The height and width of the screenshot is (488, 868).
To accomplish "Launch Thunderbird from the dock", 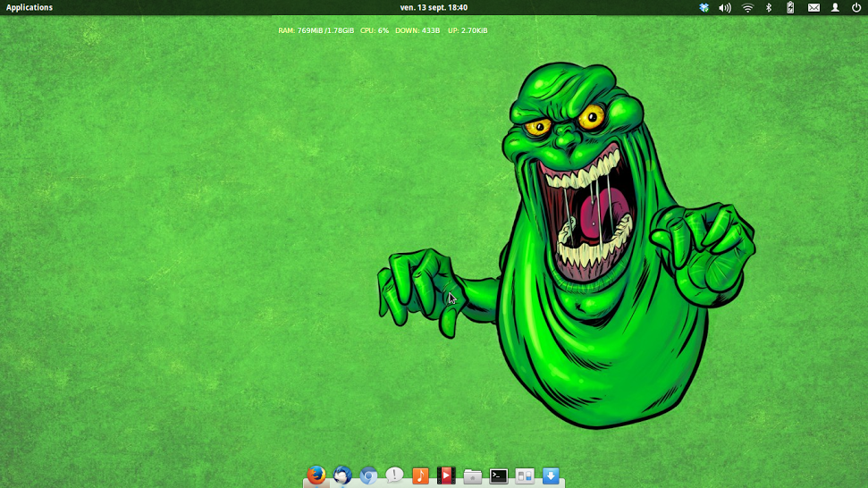I will click(x=342, y=475).
